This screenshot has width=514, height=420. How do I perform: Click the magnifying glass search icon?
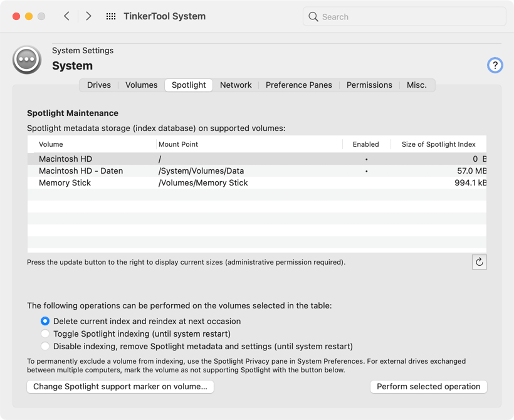click(313, 17)
